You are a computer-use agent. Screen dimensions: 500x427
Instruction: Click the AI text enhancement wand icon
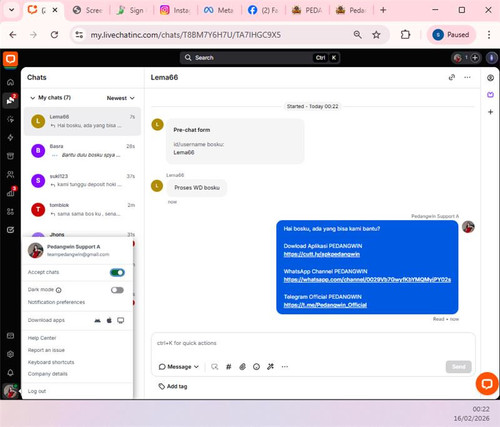(x=270, y=367)
